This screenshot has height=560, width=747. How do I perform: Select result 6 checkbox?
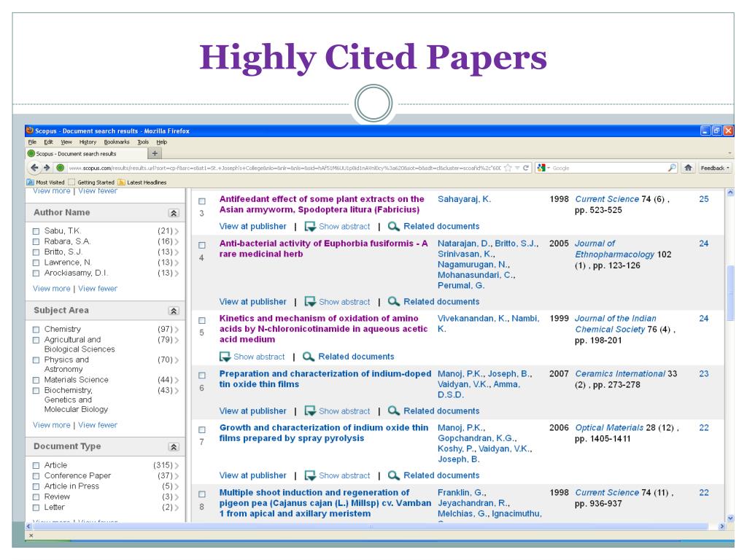coord(202,376)
